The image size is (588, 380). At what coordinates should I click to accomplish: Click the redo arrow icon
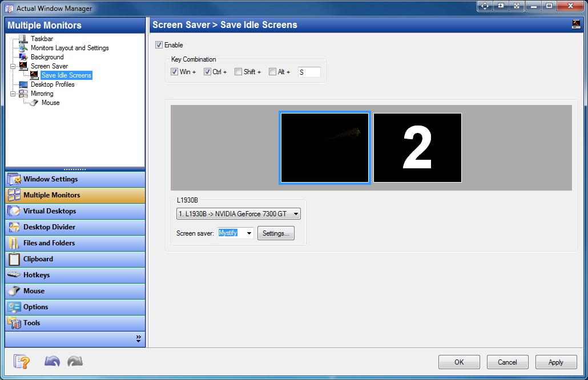click(75, 361)
